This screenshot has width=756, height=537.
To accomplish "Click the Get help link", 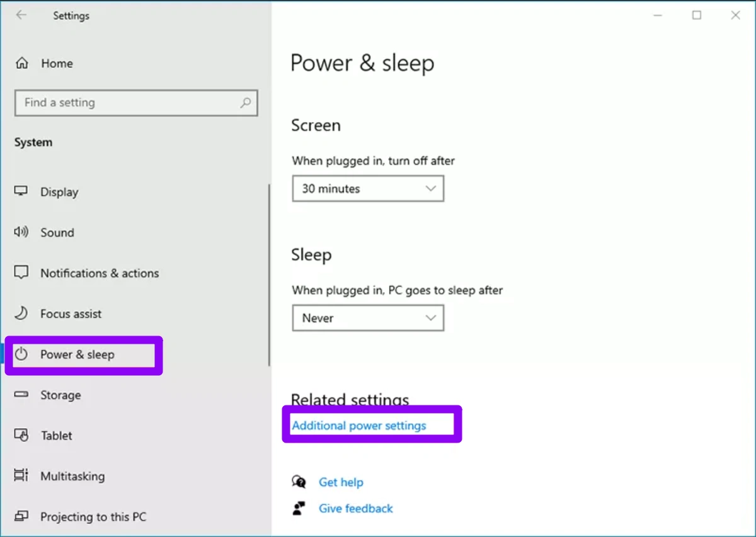I will 341,482.
